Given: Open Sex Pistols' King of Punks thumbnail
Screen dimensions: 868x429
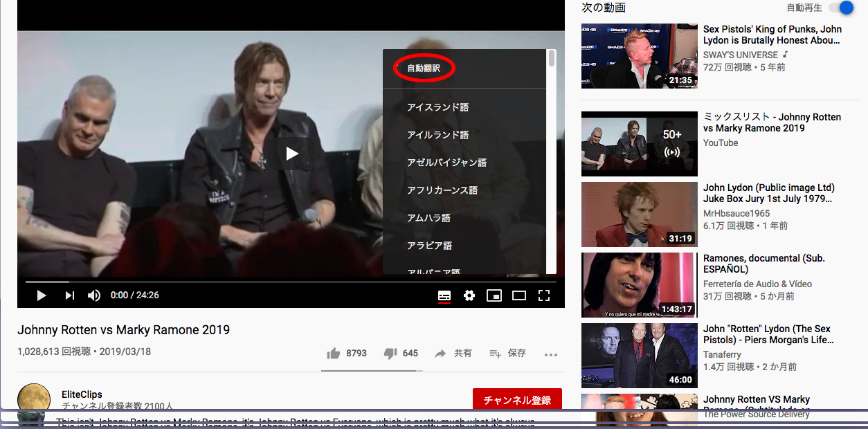Looking at the screenshot, I should click(640, 56).
